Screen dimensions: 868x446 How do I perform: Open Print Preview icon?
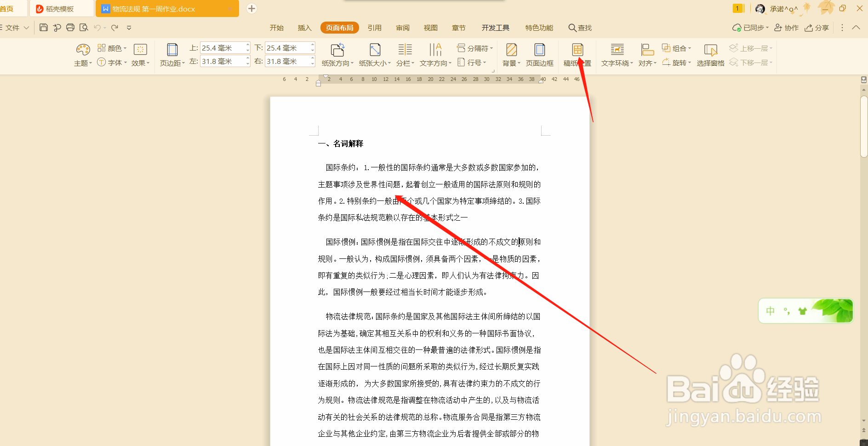[x=84, y=28]
